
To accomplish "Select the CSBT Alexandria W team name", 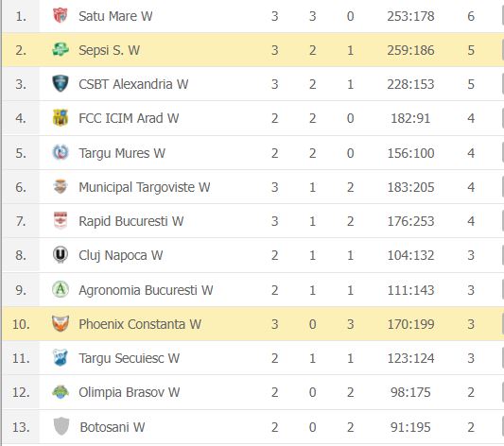I will point(133,84).
